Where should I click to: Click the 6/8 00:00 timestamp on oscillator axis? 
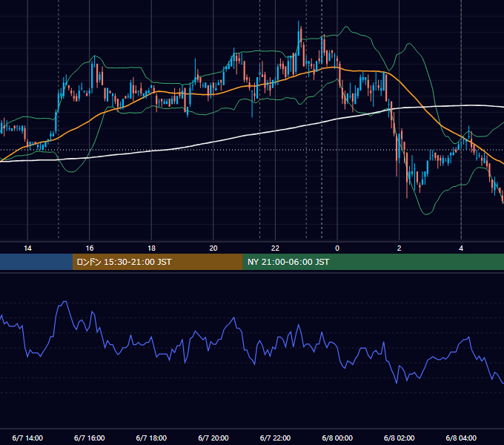[x=337, y=438]
